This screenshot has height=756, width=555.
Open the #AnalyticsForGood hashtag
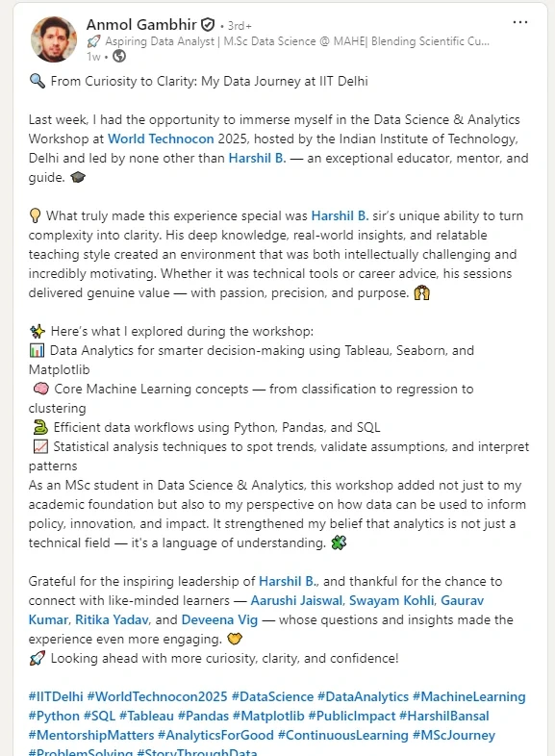click(x=215, y=735)
